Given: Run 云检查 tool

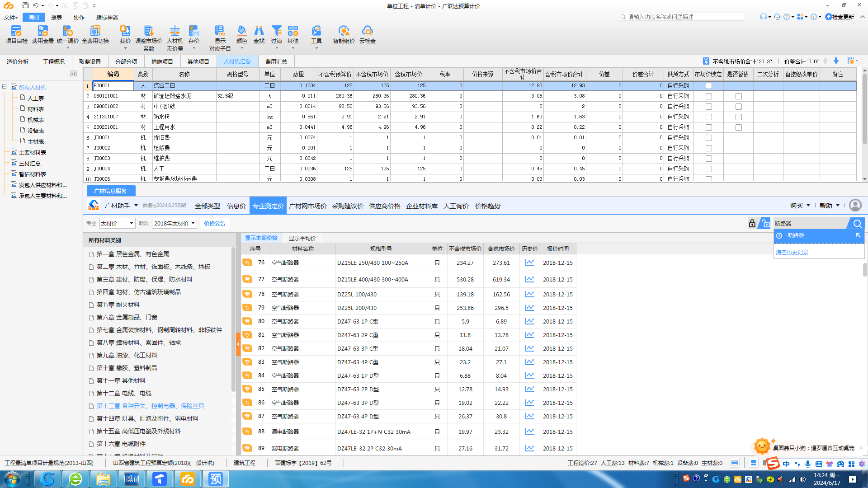Looking at the screenshot, I should (x=368, y=34).
